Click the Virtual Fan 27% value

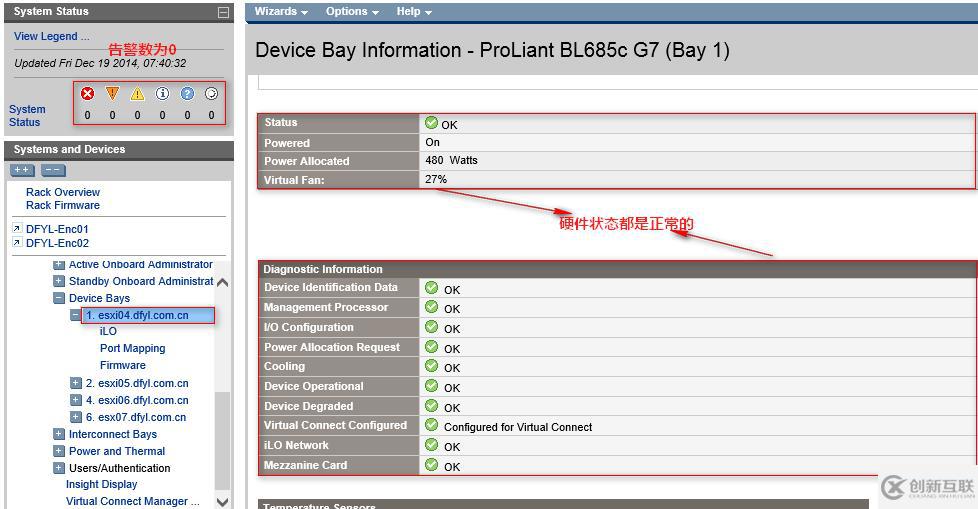(436, 179)
